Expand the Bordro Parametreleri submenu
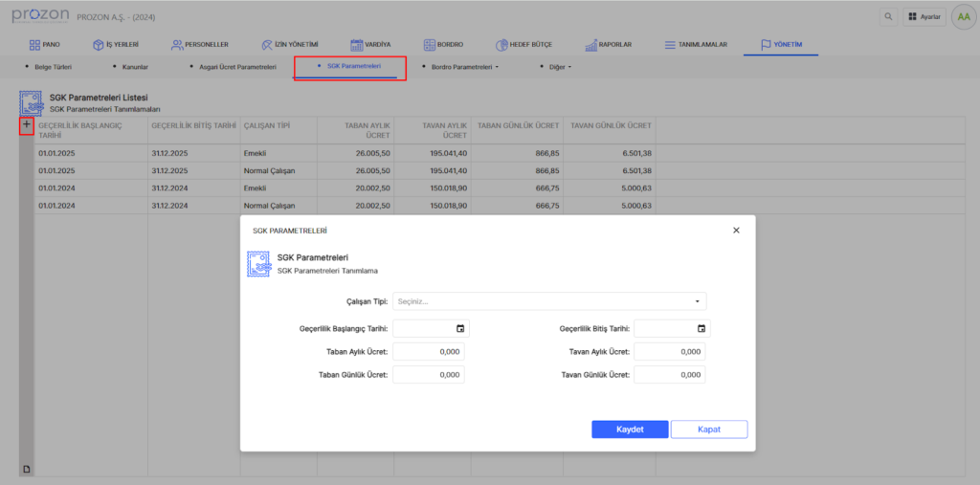This screenshot has height=485, width=980. coord(464,67)
